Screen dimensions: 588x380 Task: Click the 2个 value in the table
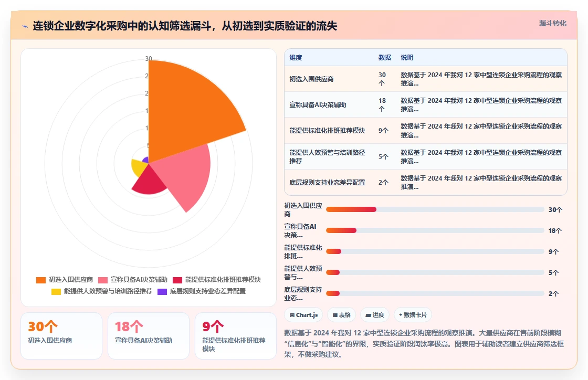pyautogui.click(x=383, y=183)
